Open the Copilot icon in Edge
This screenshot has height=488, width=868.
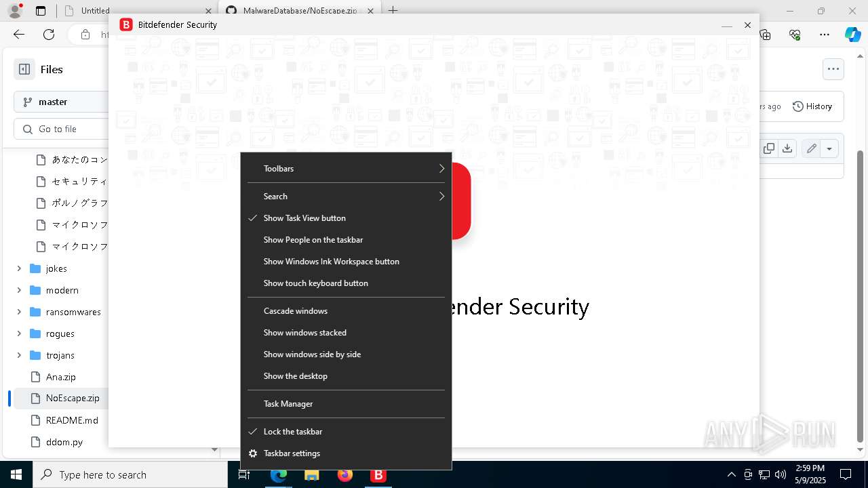(852, 35)
